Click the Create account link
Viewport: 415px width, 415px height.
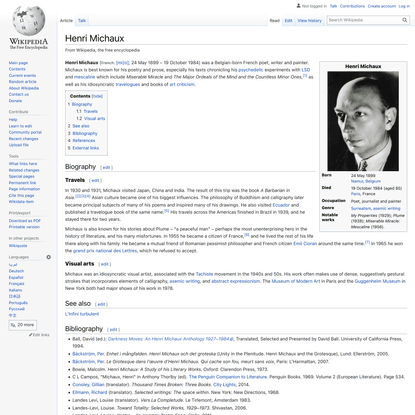tap(382, 6)
